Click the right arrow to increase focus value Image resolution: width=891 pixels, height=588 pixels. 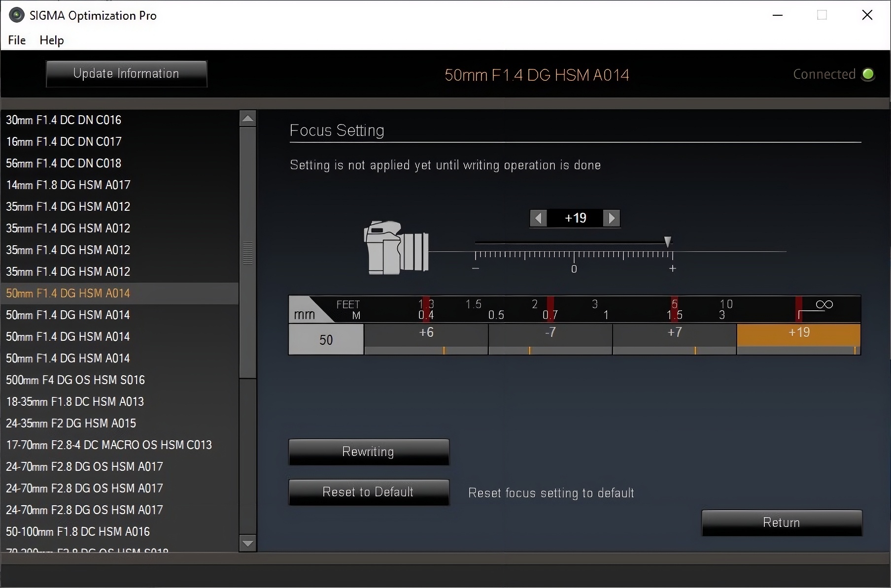tap(612, 218)
